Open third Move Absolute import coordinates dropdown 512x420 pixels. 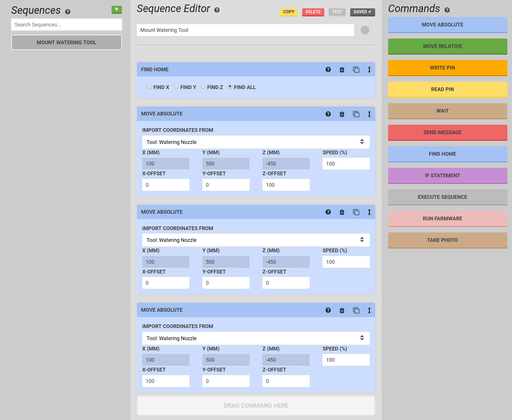tap(256, 338)
